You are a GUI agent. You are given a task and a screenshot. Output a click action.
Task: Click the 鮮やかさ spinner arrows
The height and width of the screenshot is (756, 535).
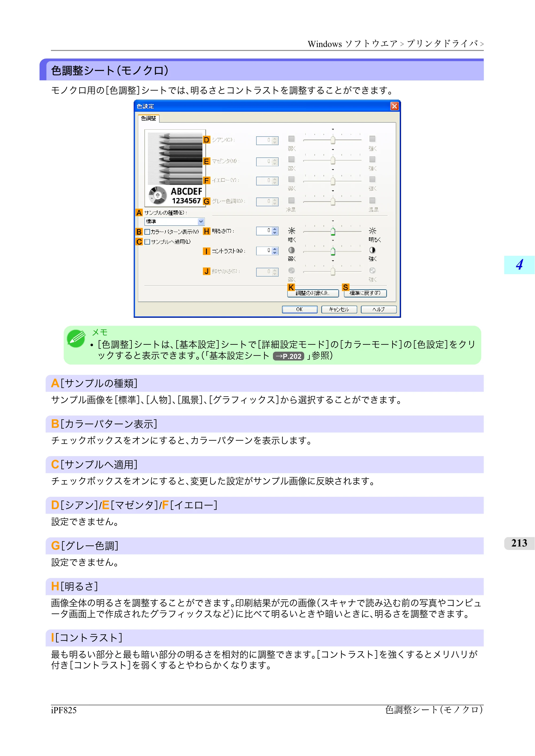point(275,272)
